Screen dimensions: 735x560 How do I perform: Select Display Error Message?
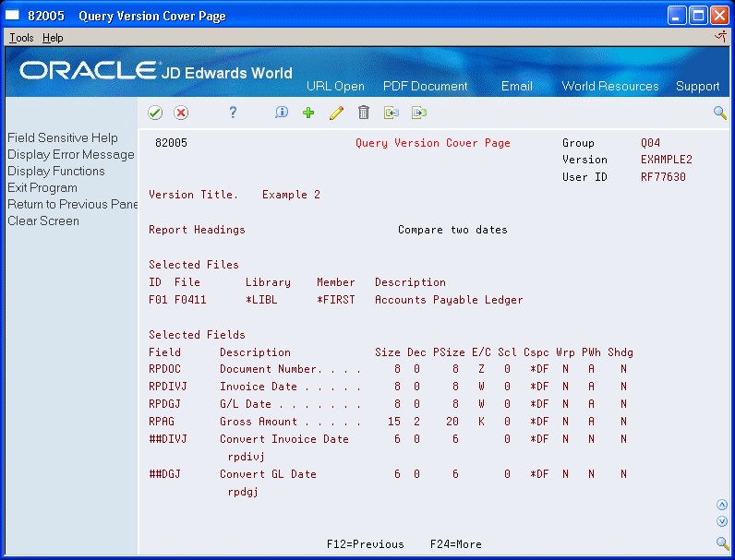(71, 154)
